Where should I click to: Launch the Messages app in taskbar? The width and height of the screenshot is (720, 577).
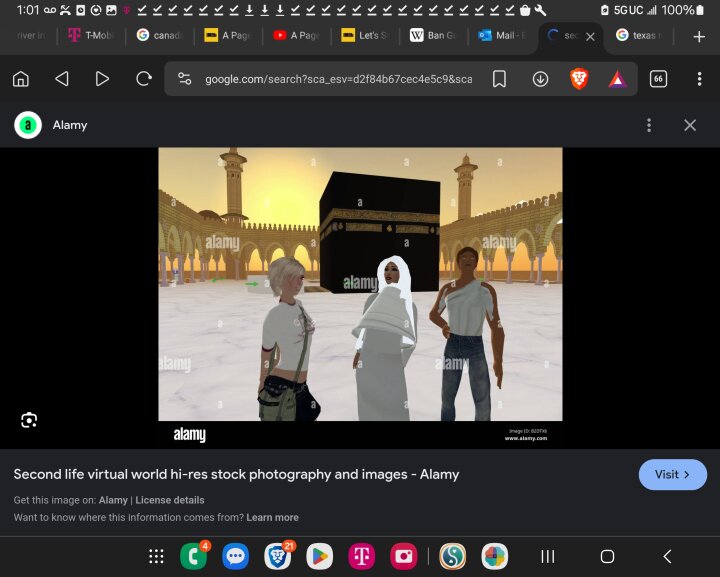tap(236, 556)
